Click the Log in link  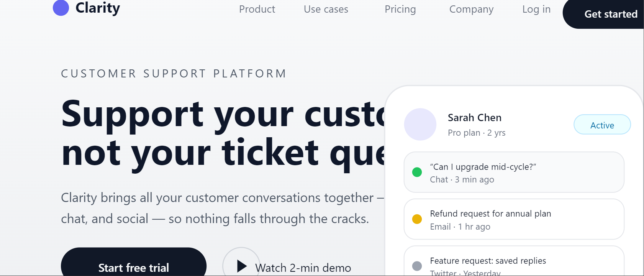pos(536,9)
